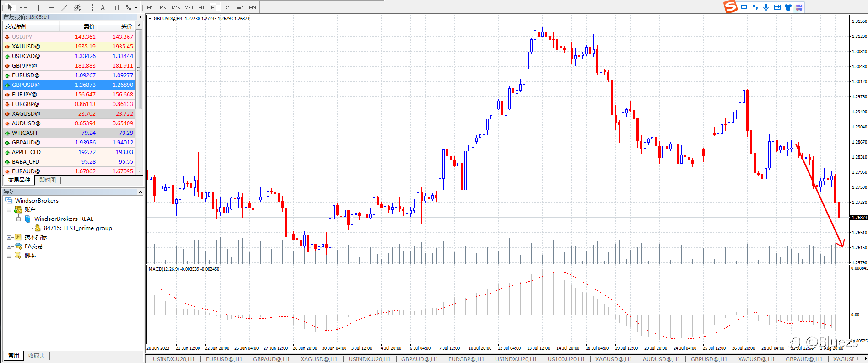
Task: Click the 卖价 bid column header
Action: (78, 26)
